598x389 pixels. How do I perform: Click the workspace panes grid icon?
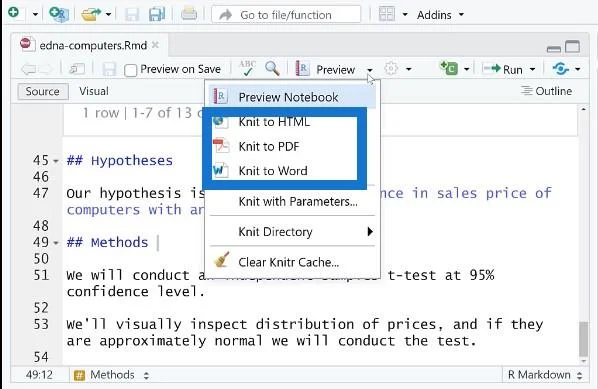(x=386, y=14)
